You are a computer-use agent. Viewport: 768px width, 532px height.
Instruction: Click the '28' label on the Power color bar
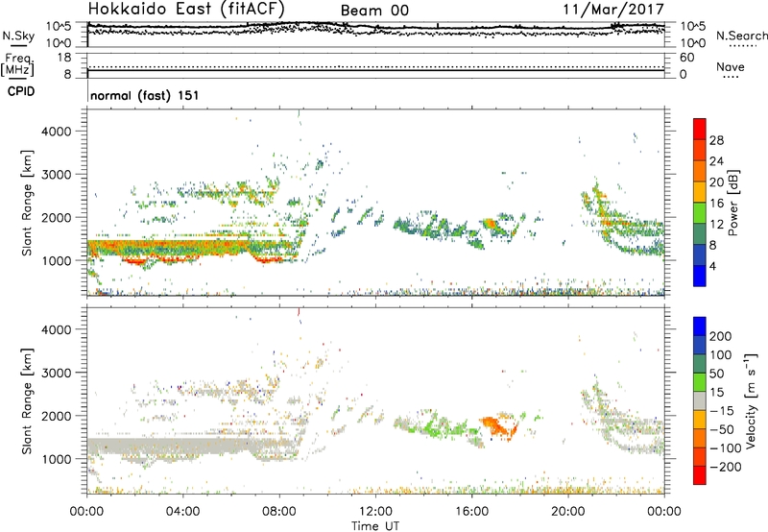pyautogui.click(x=716, y=140)
